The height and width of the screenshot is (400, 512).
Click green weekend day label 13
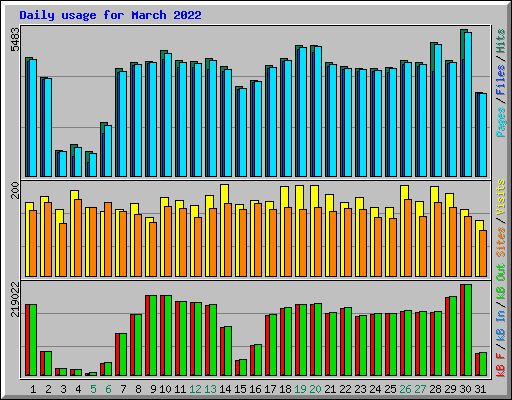point(210,389)
